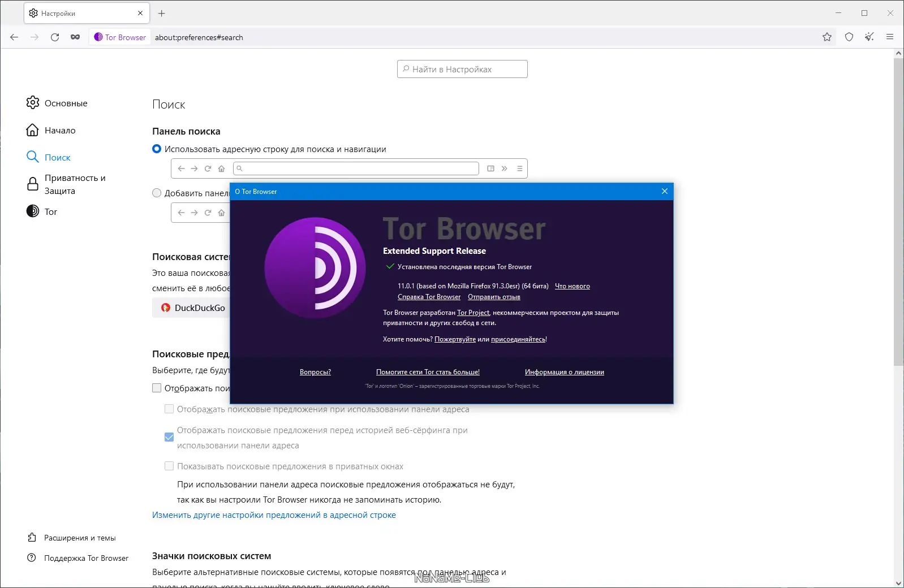Open the Основные settings category

coord(57,103)
